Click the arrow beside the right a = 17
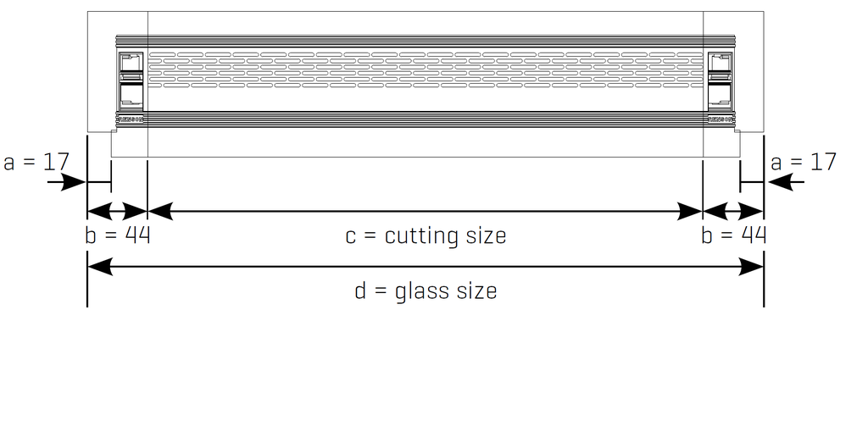Screen dimensions: 868x437 [778, 182]
